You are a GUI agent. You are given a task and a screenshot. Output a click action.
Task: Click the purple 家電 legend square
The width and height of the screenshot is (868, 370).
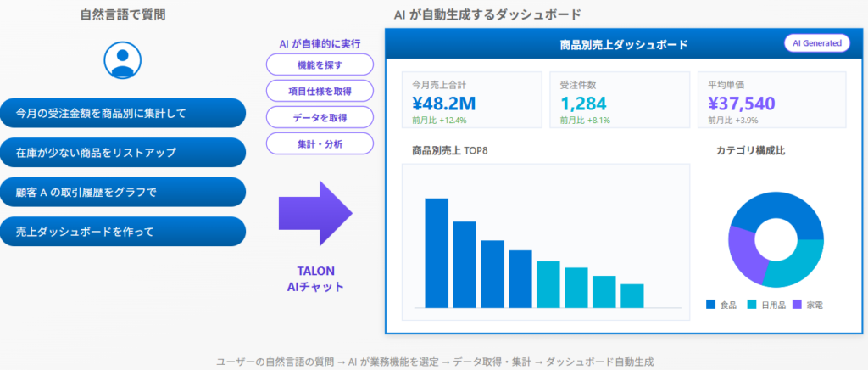[797, 304]
